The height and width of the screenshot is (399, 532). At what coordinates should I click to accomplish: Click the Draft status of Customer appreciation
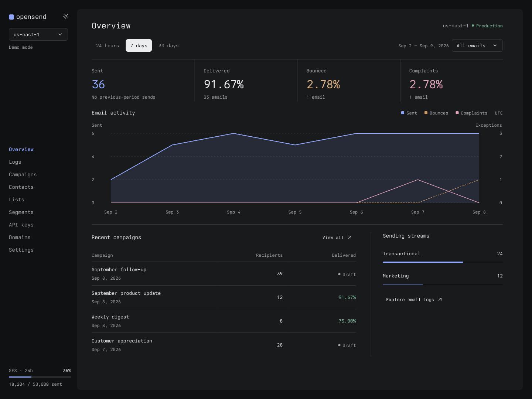347,345
